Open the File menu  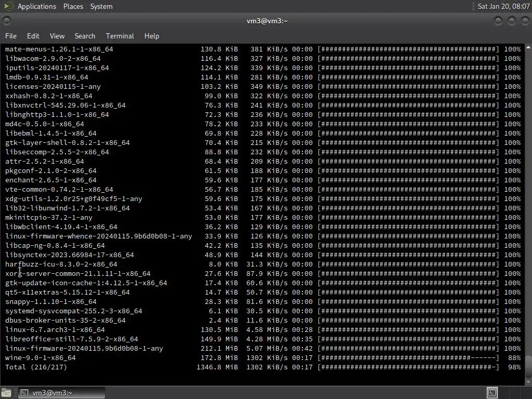tap(11, 36)
